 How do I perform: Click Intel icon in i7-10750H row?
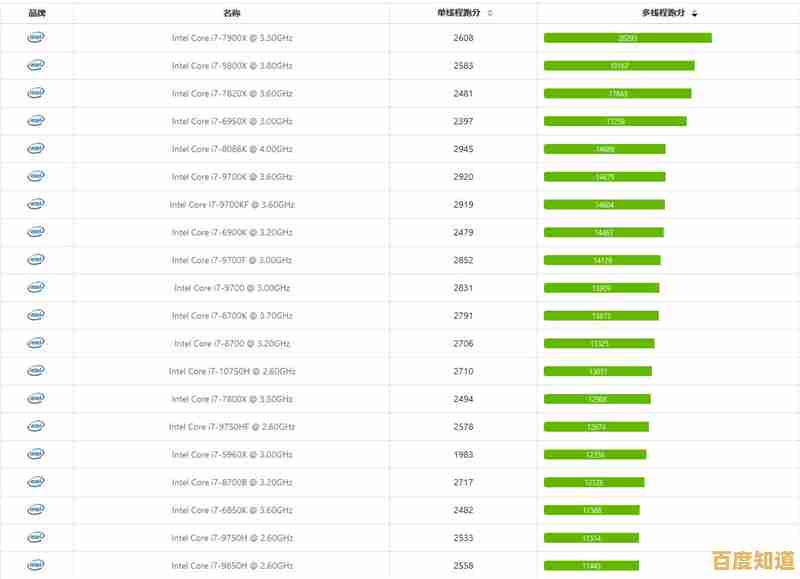point(36,371)
